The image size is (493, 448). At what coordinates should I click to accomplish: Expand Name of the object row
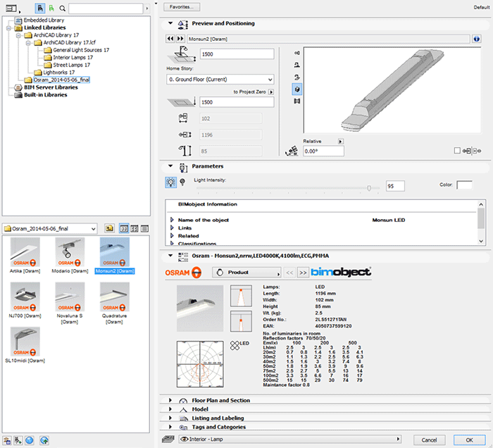click(172, 220)
